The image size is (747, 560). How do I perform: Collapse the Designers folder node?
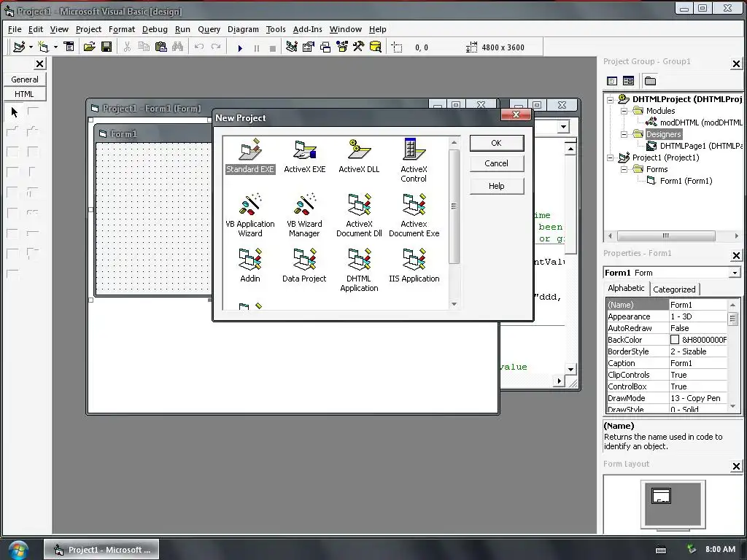tap(624, 134)
